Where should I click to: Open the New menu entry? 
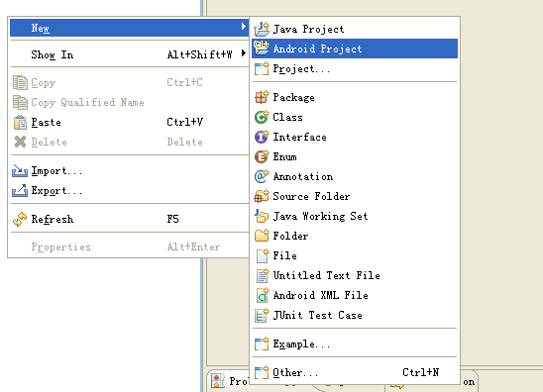click(x=130, y=28)
